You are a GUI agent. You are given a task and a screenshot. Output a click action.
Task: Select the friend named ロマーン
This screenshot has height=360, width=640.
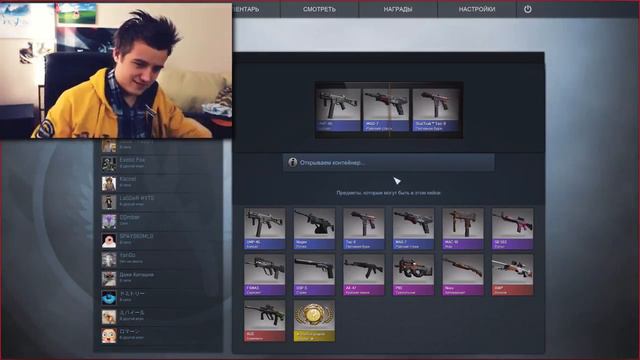pos(159,336)
